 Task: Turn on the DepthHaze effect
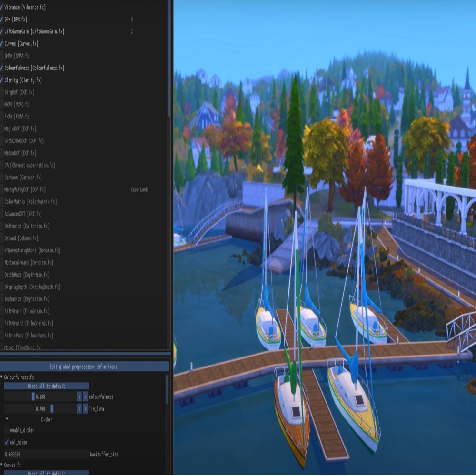tap(1, 275)
